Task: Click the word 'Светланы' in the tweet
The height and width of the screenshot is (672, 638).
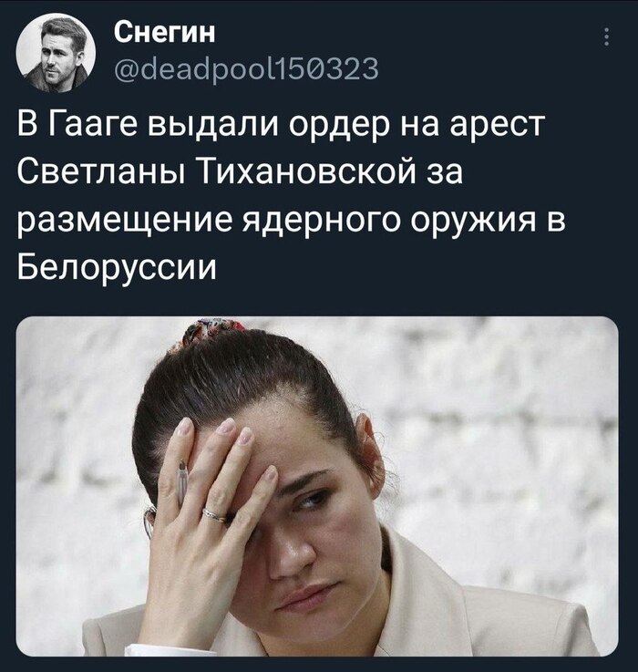Action: click(100, 172)
